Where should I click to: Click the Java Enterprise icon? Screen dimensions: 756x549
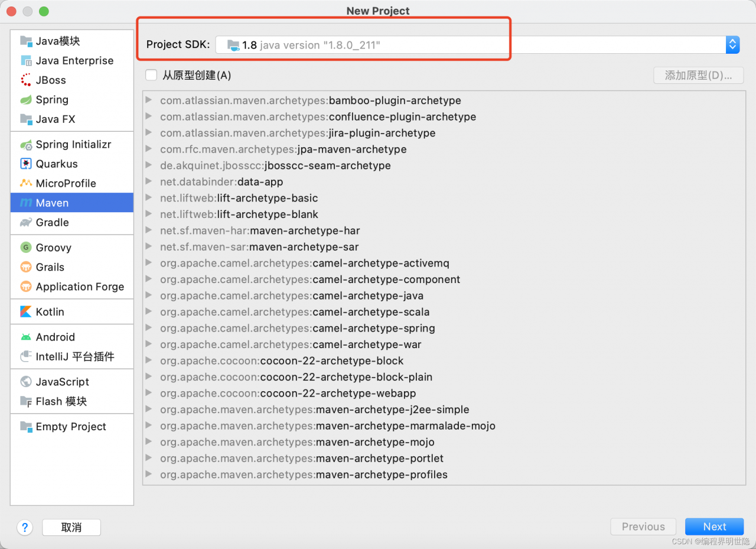point(26,60)
